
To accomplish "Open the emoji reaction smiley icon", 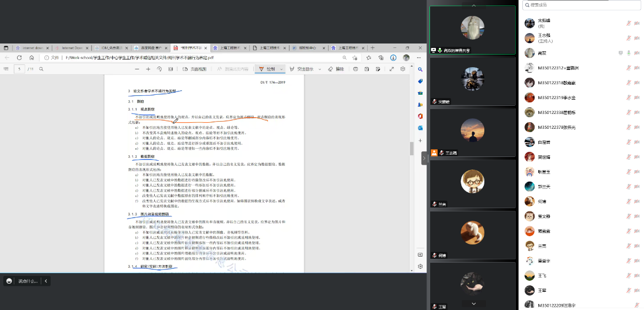I will pos(9,281).
